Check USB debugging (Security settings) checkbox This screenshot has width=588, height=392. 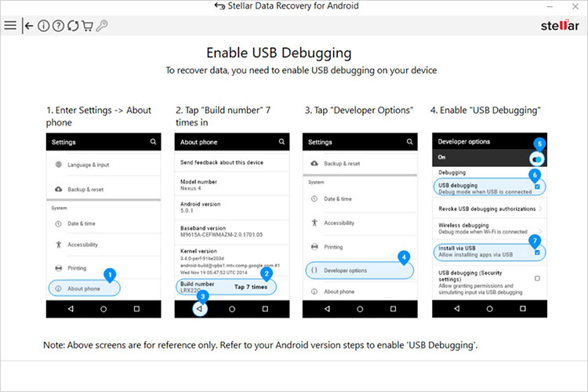(x=537, y=278)
